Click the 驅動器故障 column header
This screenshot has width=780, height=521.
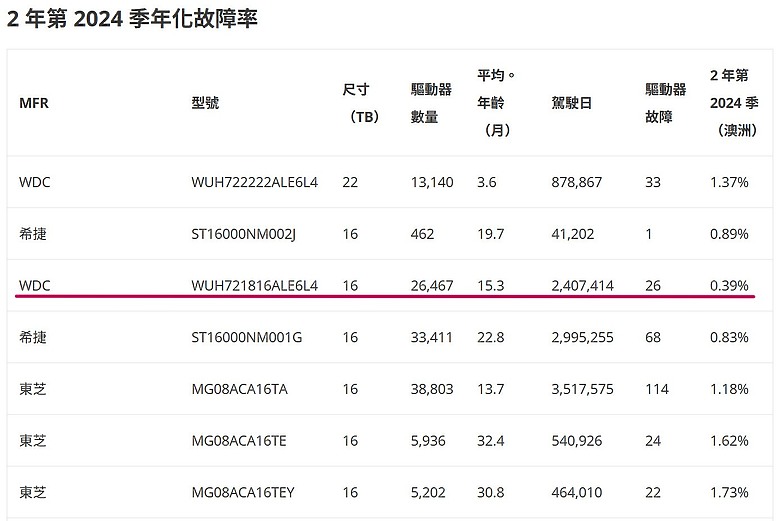[666, 103]
